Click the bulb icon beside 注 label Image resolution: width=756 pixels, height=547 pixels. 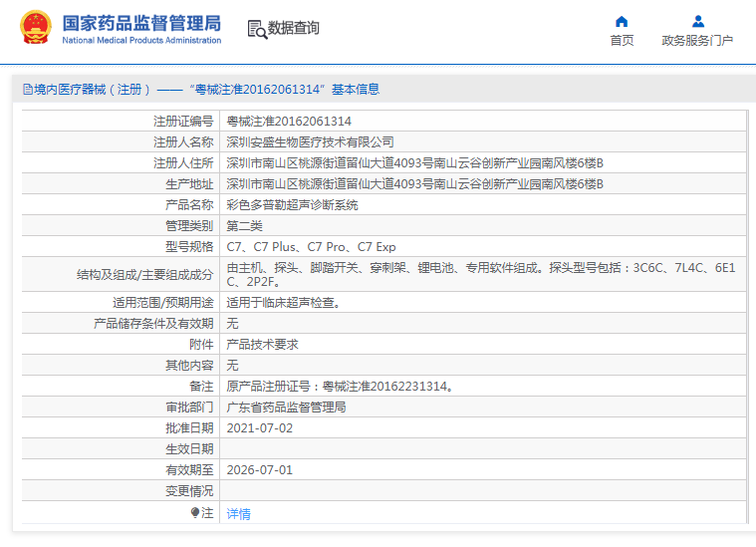coord(195,512)
